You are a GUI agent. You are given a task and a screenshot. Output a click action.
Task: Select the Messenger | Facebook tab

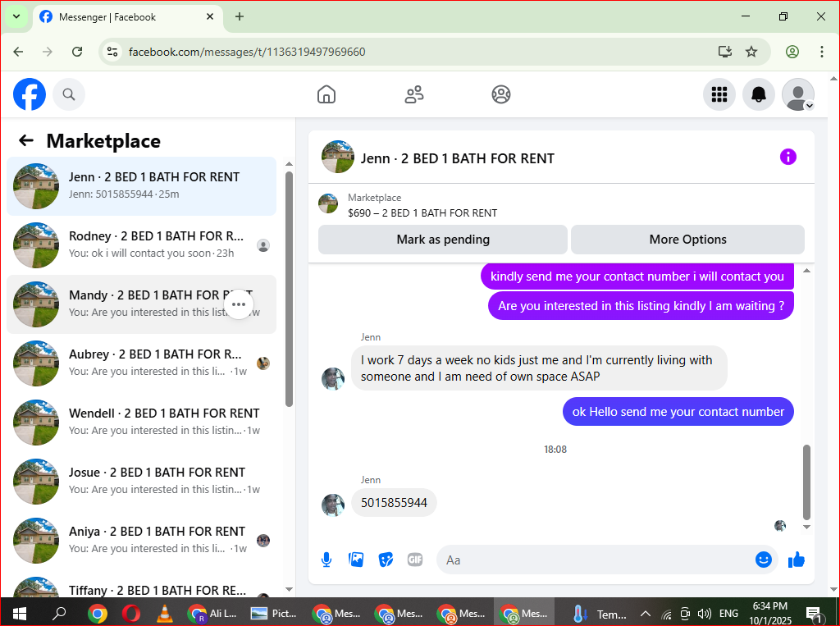[127, 17]
